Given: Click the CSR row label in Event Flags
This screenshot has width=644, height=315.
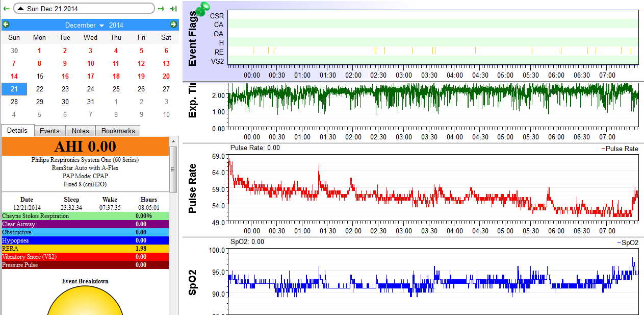Looking at the screenshot, I should tap(217, 16).
